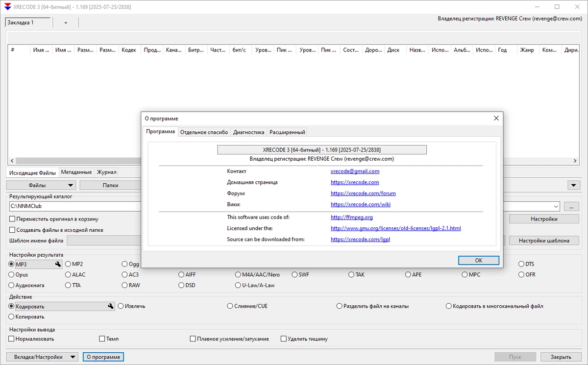Click the Год column header
This screenshot has height=365, width=588.
pos(506,50)
